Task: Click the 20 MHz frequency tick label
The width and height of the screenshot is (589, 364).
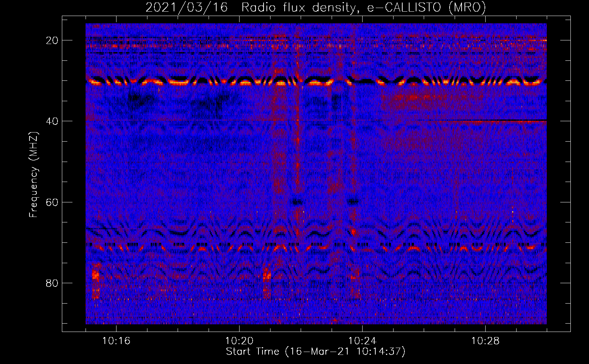Action: pos(52,40)
